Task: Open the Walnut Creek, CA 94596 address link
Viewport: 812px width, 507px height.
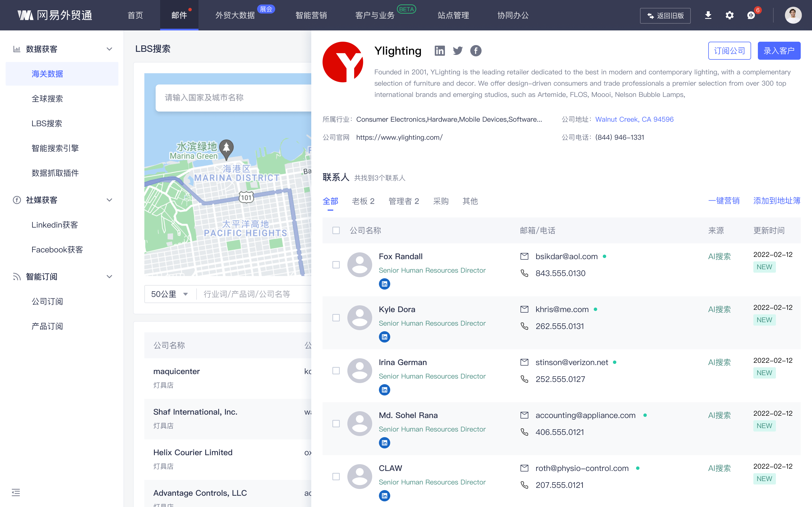Action: (x=634, y=119)
